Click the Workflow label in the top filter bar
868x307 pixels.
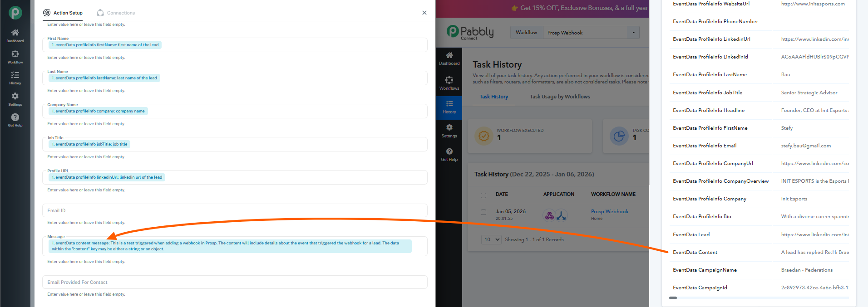(526, 32)
